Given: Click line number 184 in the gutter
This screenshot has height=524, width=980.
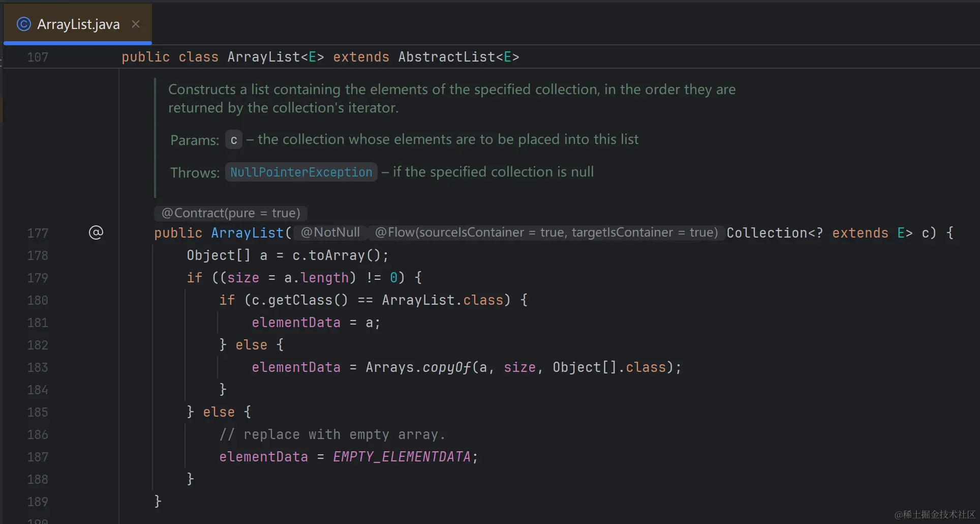Looking at the screenshot, I should click(x=38, y=390).
